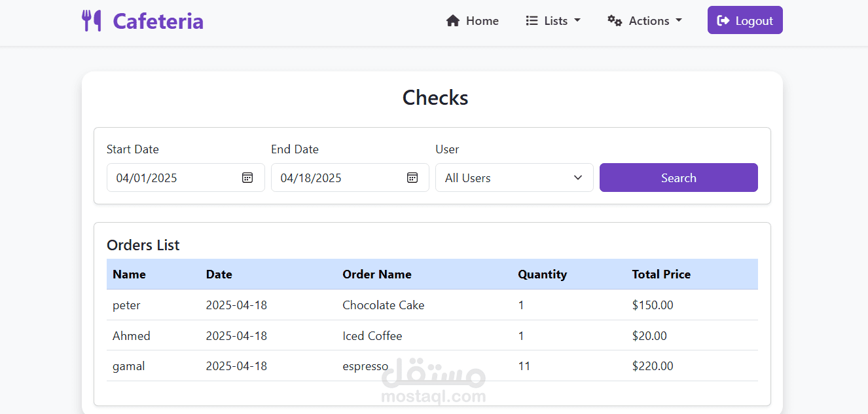The height and width of the screenshot is (414, 868).
Task: Go to the Home menu item
Action: (482, 21)
